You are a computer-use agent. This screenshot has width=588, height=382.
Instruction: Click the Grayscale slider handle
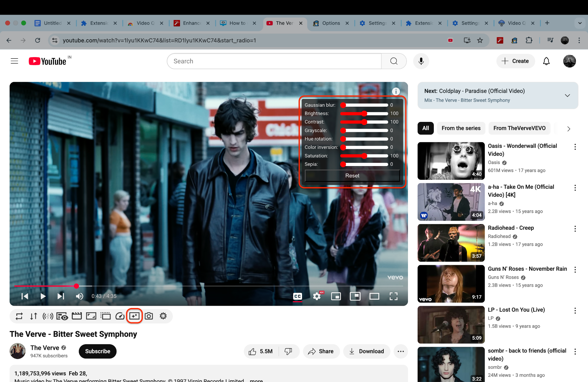coord(343,130)
